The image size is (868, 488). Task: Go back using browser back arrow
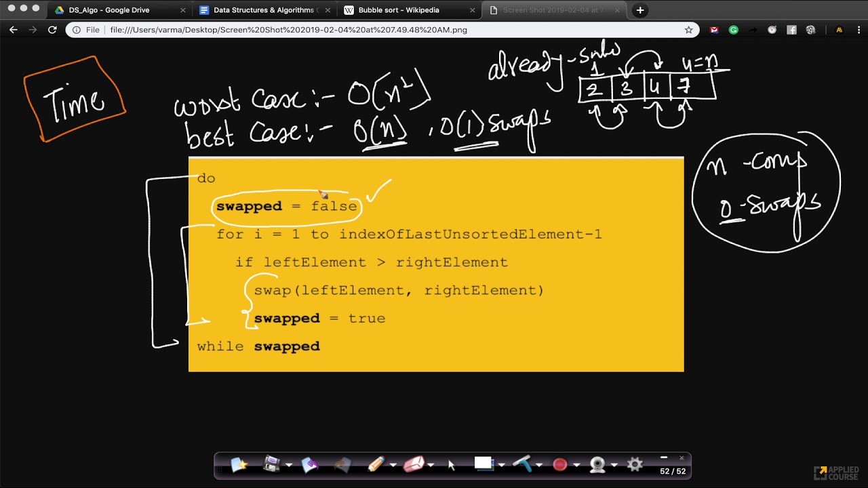coord(14,30)
